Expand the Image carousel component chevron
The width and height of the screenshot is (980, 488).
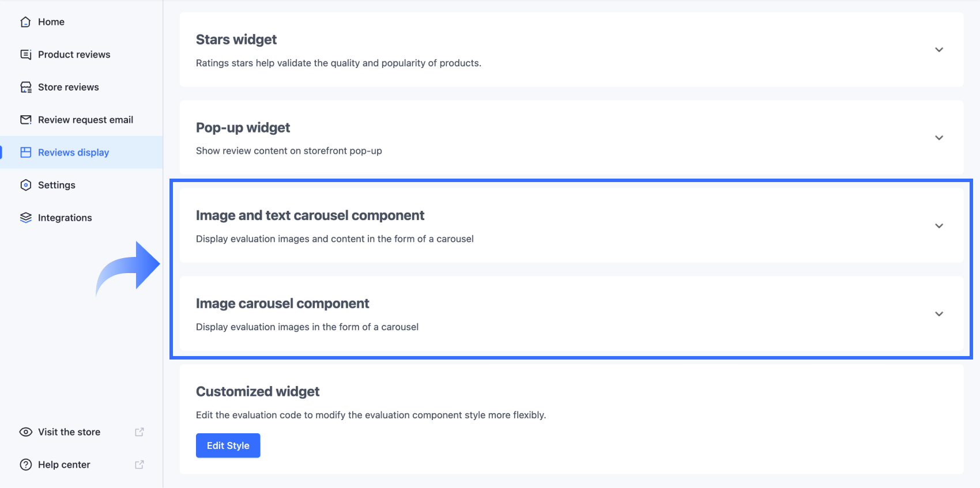coord(939,314)
